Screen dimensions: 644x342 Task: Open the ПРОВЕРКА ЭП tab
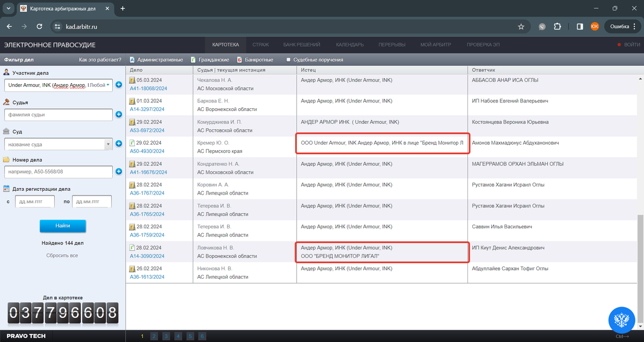click(x=483, y=45)
